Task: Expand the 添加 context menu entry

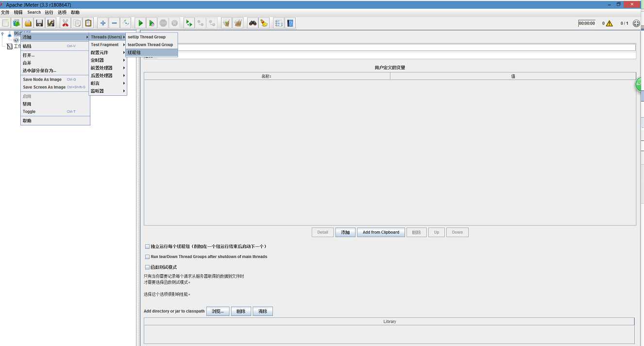Action: point(55,37)
